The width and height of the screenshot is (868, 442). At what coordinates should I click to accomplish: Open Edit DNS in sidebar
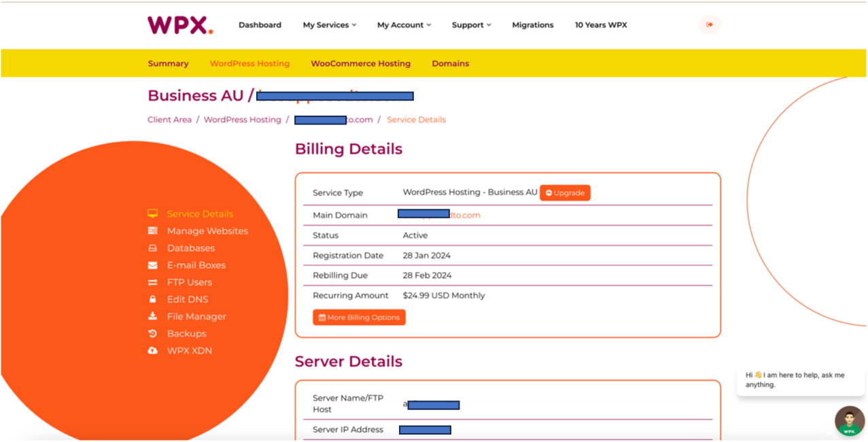tap(188, 299)
